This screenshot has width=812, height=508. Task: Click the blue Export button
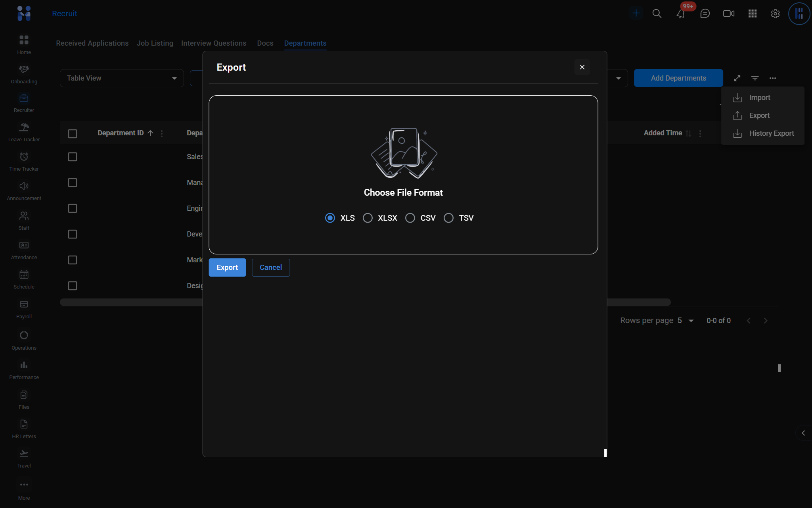click(227, 267)
